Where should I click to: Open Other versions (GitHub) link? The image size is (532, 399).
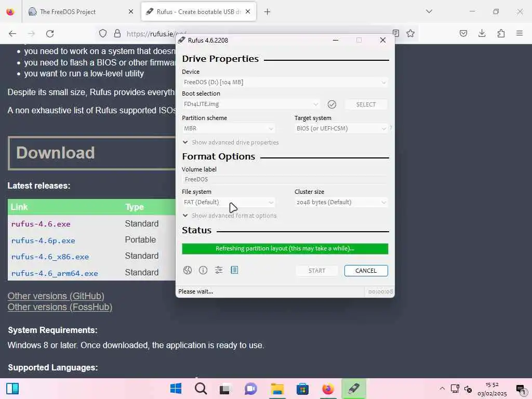point(56,296)
